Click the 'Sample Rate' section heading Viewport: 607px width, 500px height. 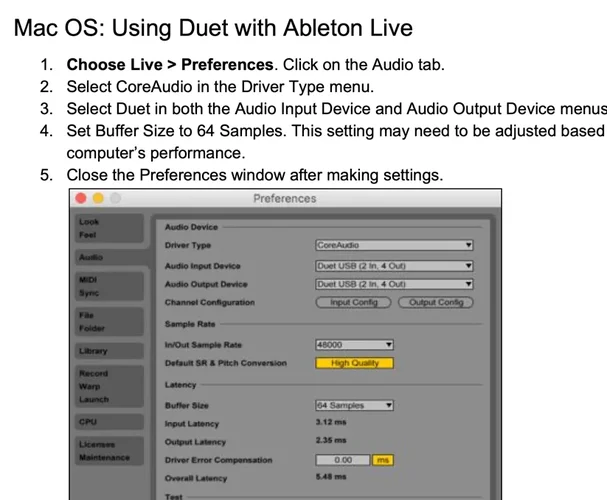click(x=190, y=324)
